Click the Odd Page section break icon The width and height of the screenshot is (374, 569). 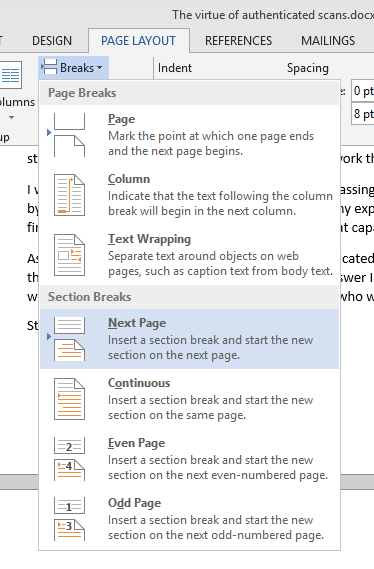pos(69,519)
